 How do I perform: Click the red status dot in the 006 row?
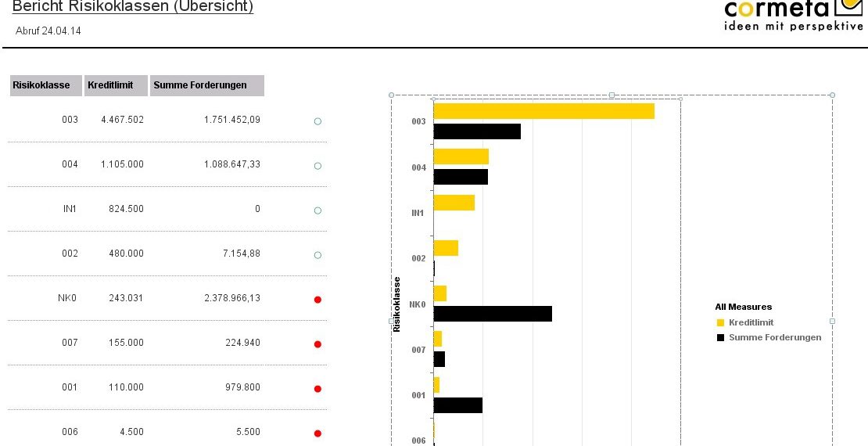tap(317, 433)
